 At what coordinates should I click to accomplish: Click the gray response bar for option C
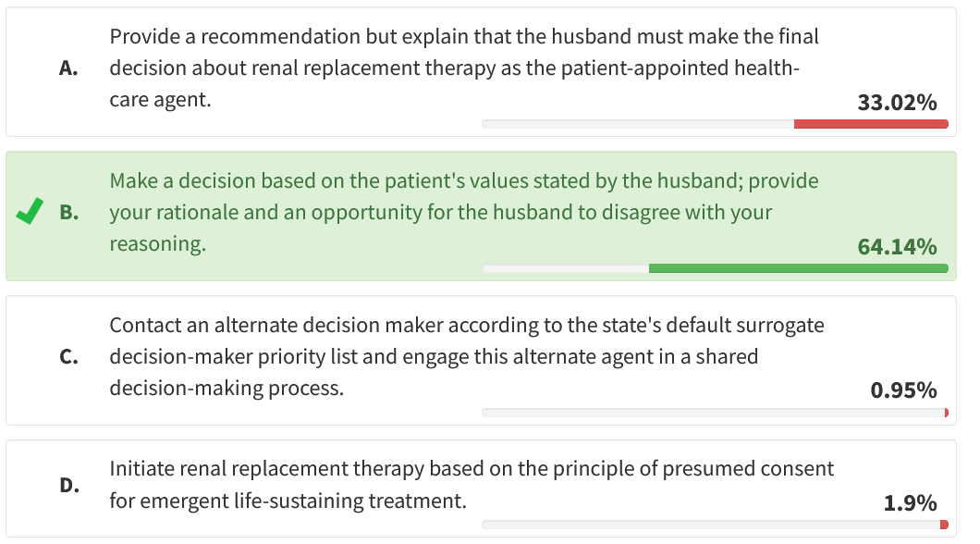[713, 413]
